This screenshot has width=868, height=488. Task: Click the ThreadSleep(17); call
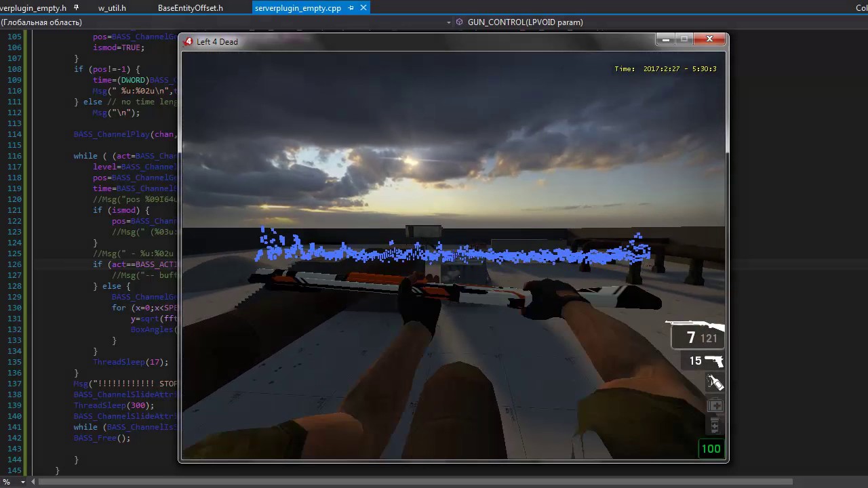click(x=130, y=362)
